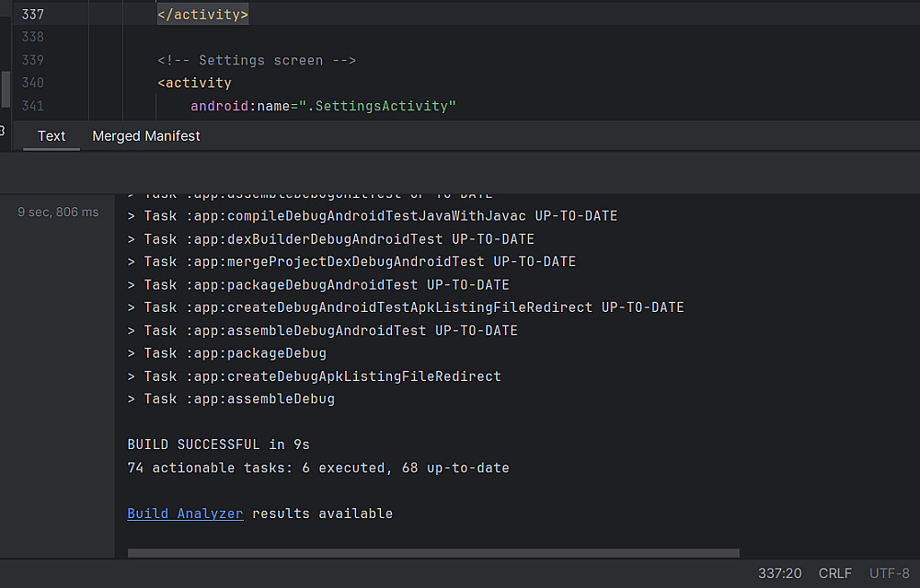Click the 337:20 cursor position indicator
920x588 pixels.
tap(779, 573)
